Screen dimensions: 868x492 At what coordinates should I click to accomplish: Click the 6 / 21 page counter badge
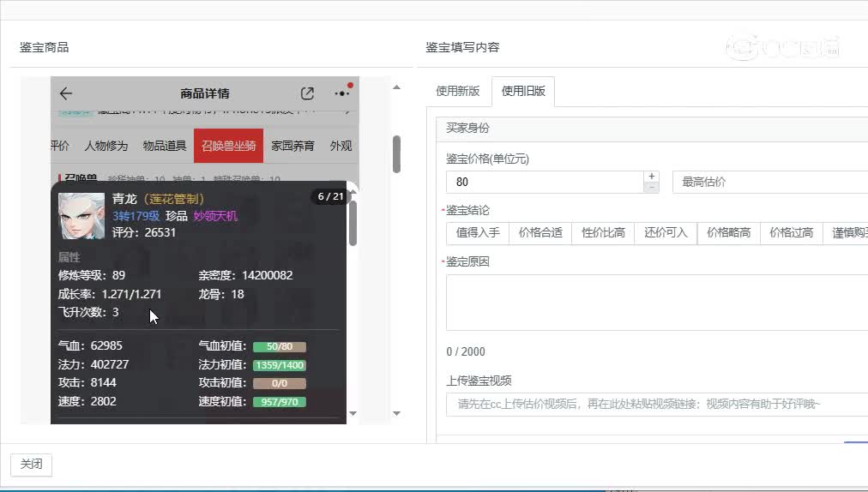[330, 196]
